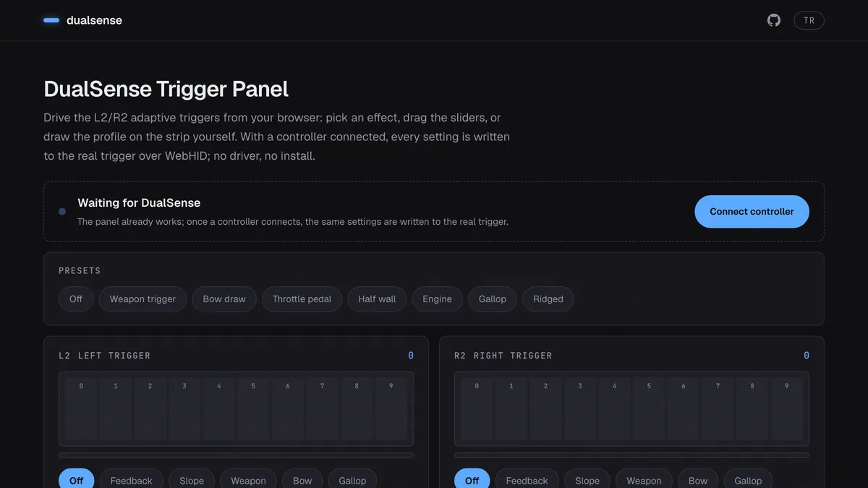Apply the Bow draw preset

pyautogui.click(x=224, y=299)
